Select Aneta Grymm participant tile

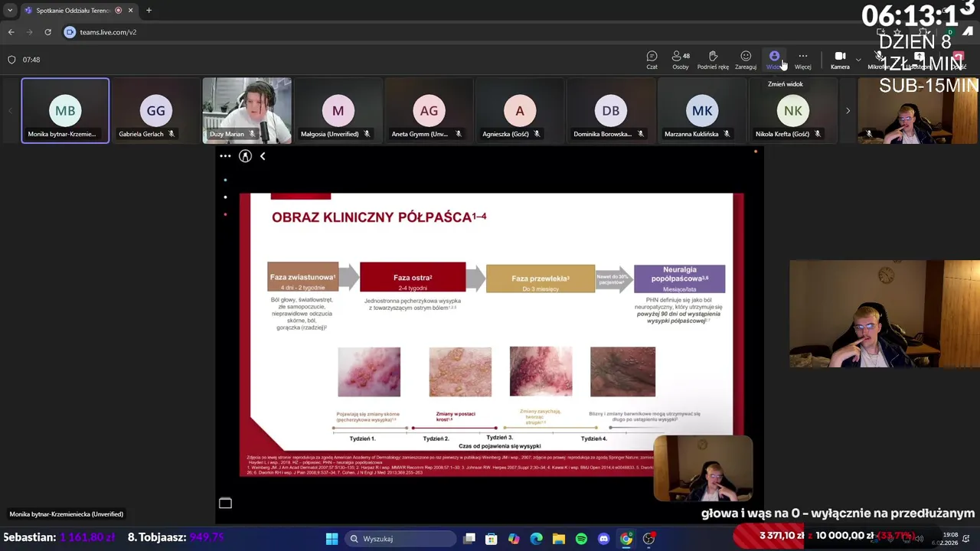click(429, 110)
